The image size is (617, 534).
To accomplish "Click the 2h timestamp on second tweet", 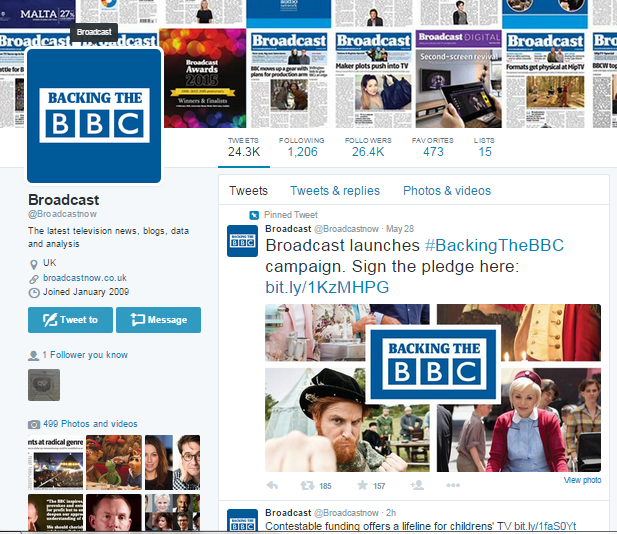I will click(391, 513).
